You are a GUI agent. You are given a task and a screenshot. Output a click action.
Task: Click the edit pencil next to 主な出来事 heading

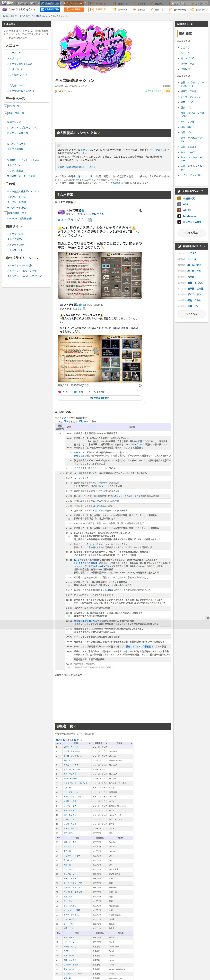(75, 195)
